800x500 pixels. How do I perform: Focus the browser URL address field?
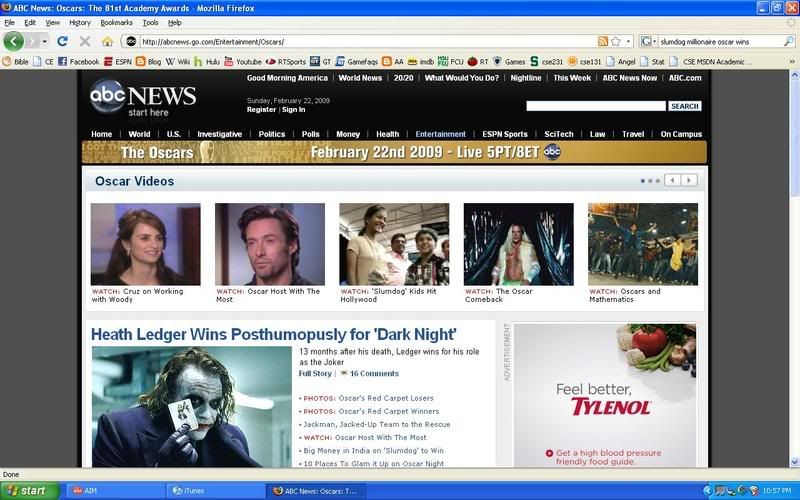tap(367, 41)
